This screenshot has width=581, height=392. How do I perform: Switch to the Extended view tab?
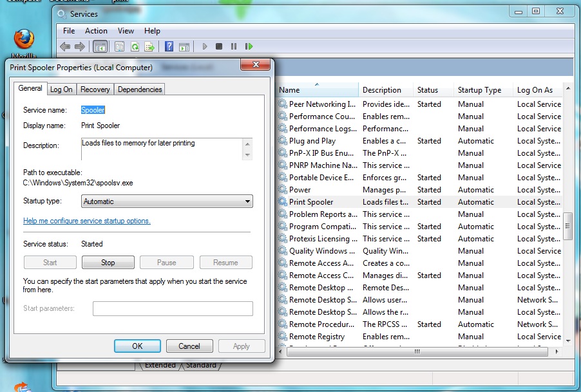[158, 365]
